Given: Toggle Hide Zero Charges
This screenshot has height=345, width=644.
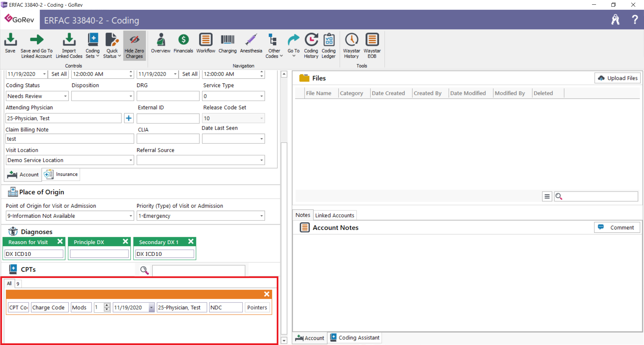Looking at the screenshot, I should (x=134, y=46).
